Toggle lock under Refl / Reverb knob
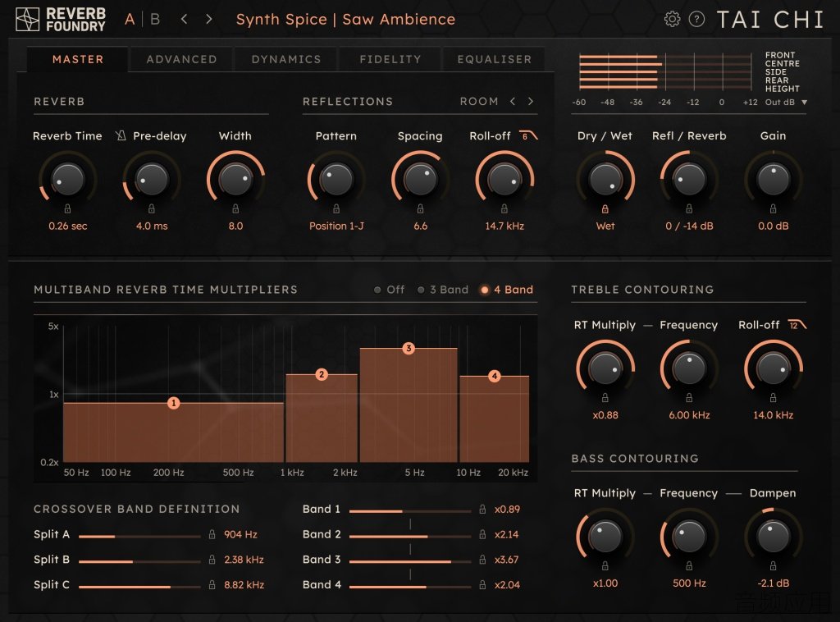 [x=689, y=208]
